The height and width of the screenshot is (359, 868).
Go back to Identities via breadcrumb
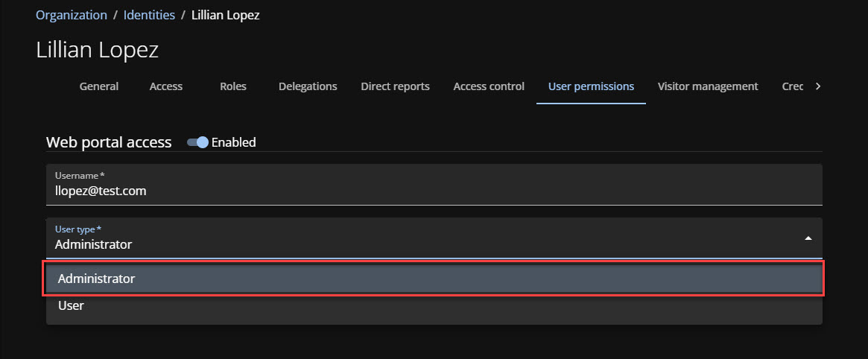[149, 15]
